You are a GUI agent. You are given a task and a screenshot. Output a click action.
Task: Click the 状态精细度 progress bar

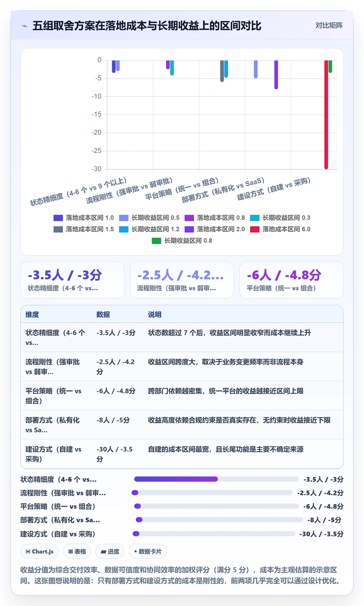[216, 479]
